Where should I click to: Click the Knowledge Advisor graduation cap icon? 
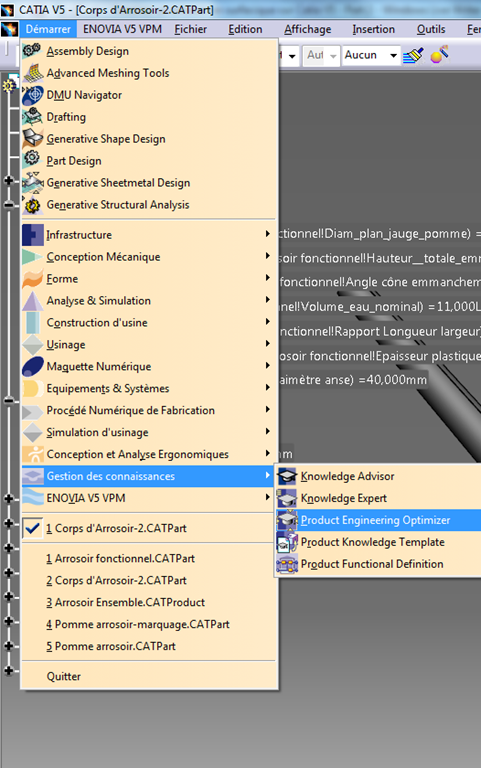point(287,476)
